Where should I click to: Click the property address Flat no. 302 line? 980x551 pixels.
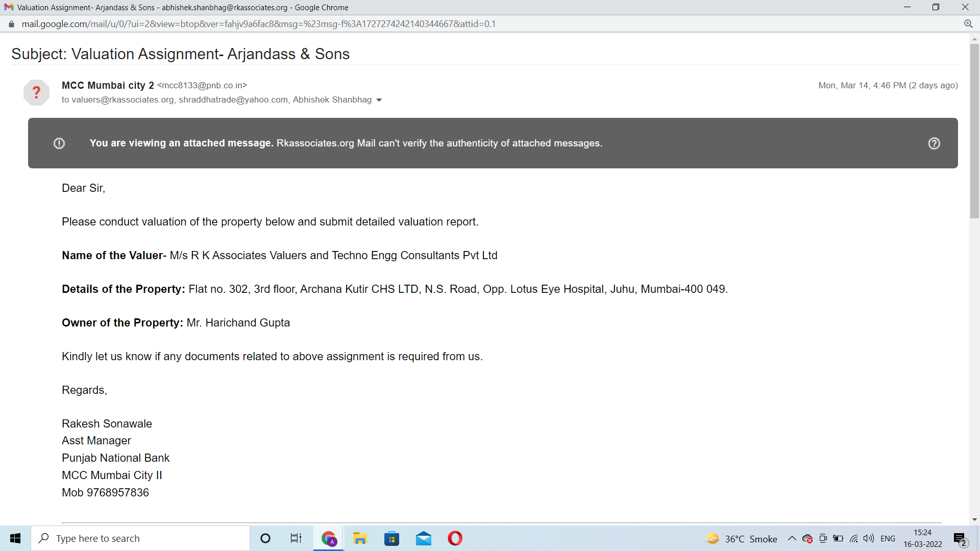(x=395, y=289)
